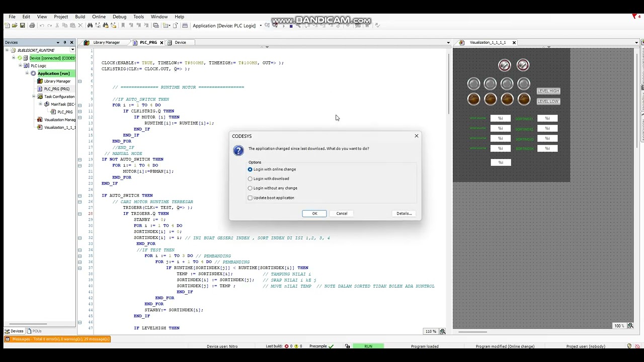
Task: Click the New file toolbar icon
Action: (x=7, y=26)
